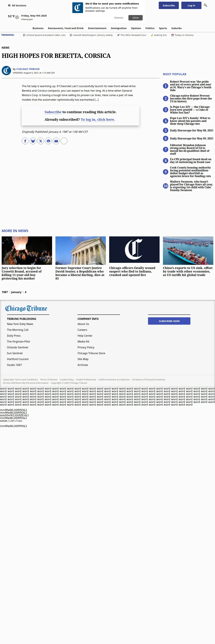Image resolution: width=215 pixels, height=644 pixels.
Task: Click the Subscribe button in header
Action: (x=169, y=6)
